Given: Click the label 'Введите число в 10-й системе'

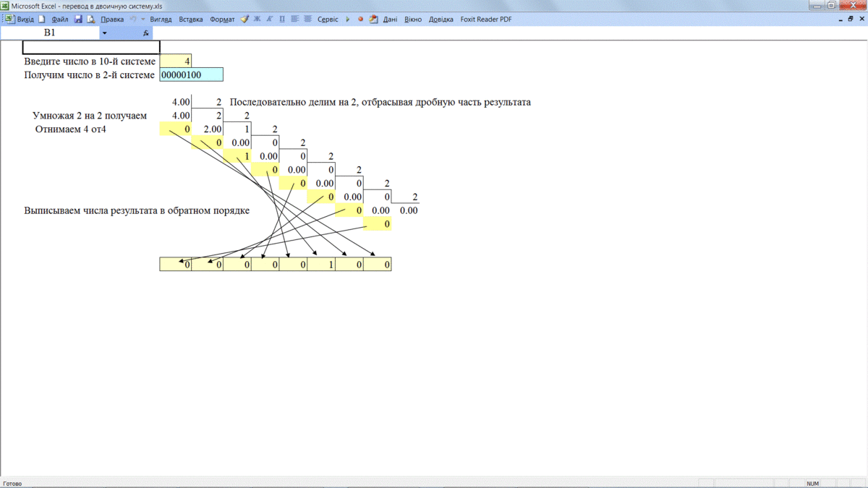Looking at the screenshot, I should pyautogui.click(x=90, y=61).
